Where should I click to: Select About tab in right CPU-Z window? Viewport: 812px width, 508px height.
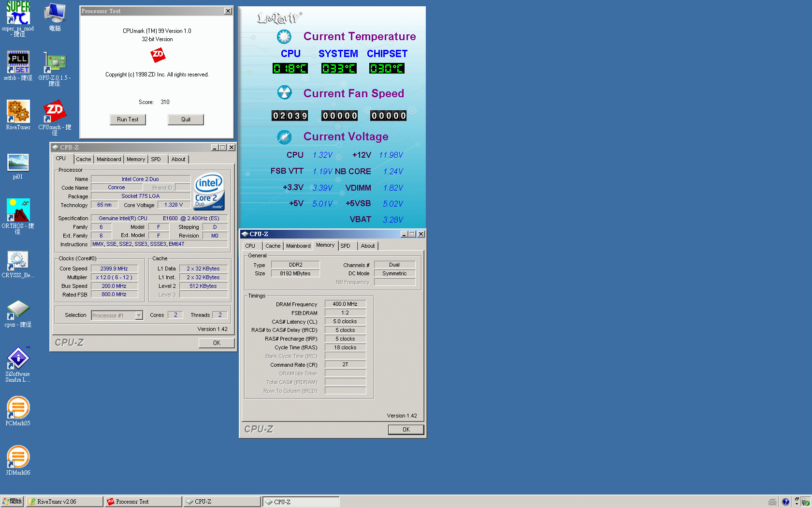tap(368, 246)
